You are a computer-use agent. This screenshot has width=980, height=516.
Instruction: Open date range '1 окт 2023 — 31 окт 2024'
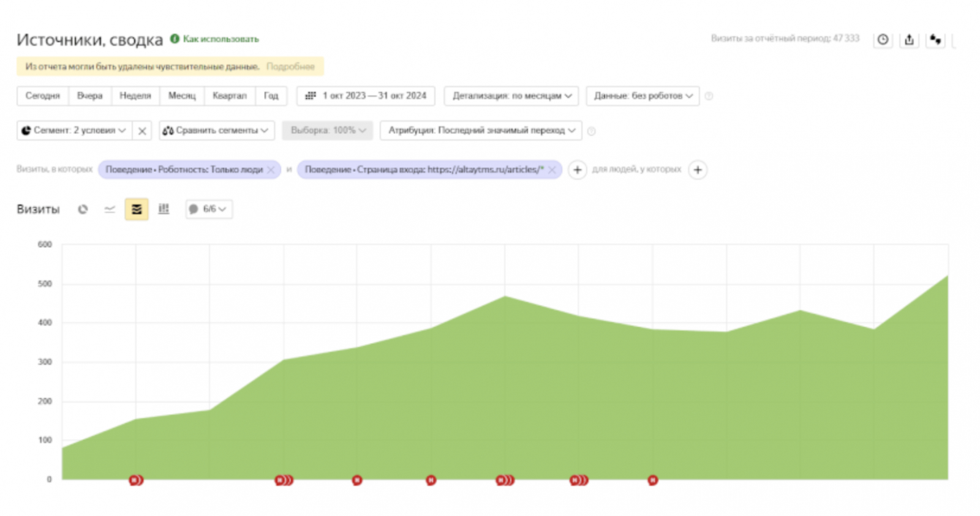click(366, 96)
